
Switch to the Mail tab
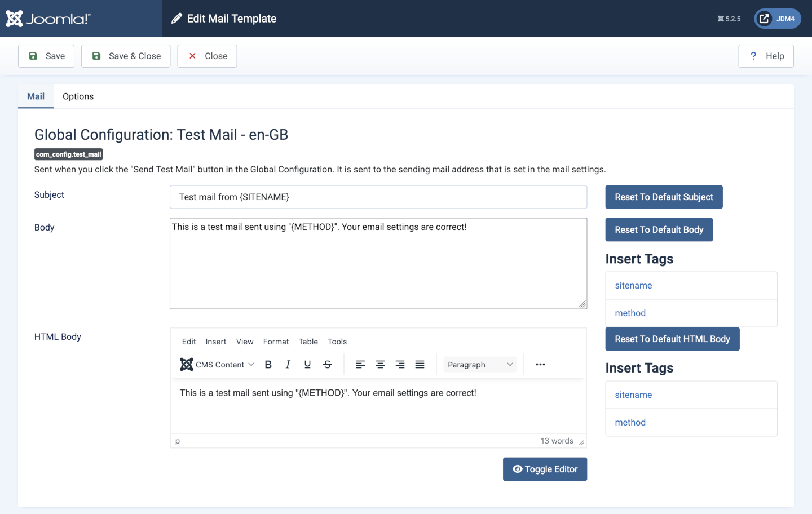click(x=36, y=96)
